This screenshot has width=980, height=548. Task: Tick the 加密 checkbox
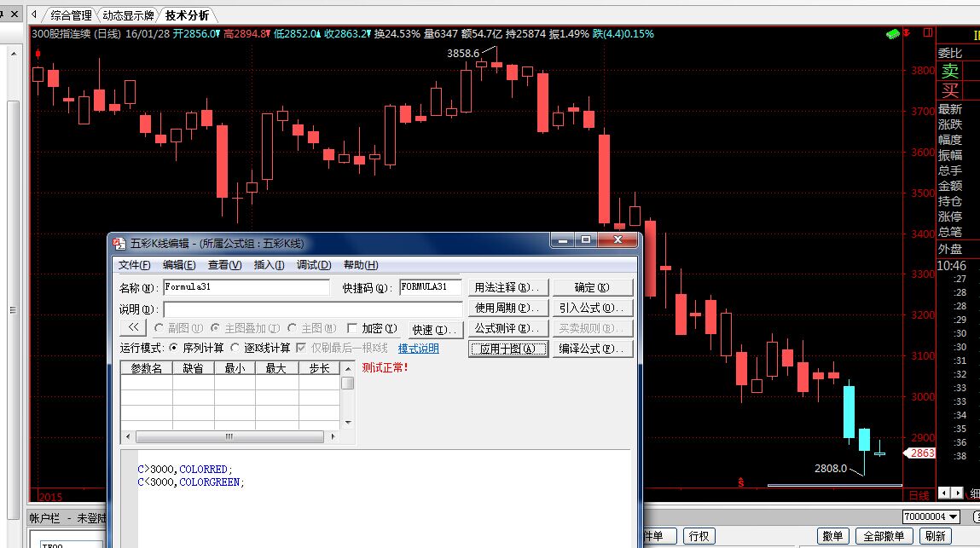[352, 328]
